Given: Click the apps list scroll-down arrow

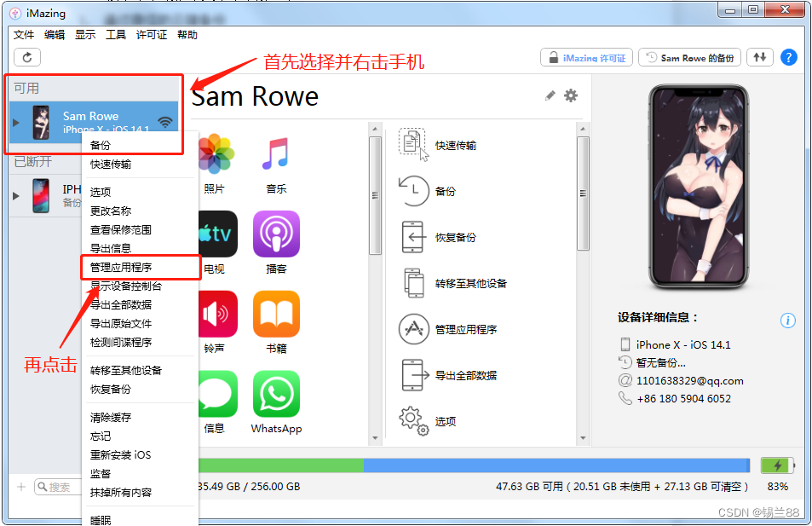Looking at the screenshot, I should tap(375, 438).
